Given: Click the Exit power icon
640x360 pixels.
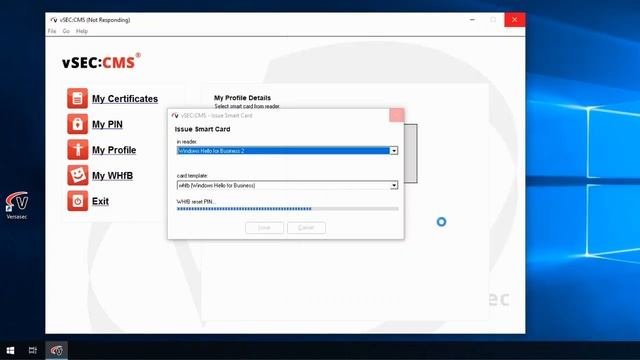Looking at the screenshot, I should [x=77, y=201].
